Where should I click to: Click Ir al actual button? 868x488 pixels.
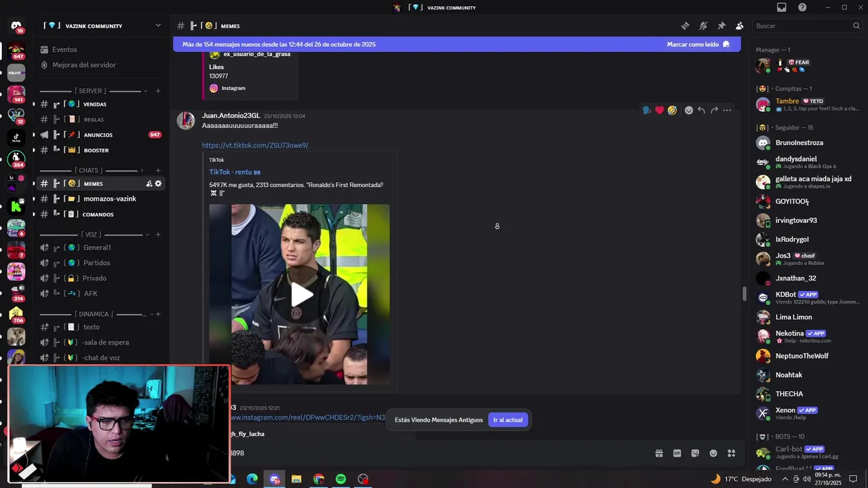[x=508, y=420]
